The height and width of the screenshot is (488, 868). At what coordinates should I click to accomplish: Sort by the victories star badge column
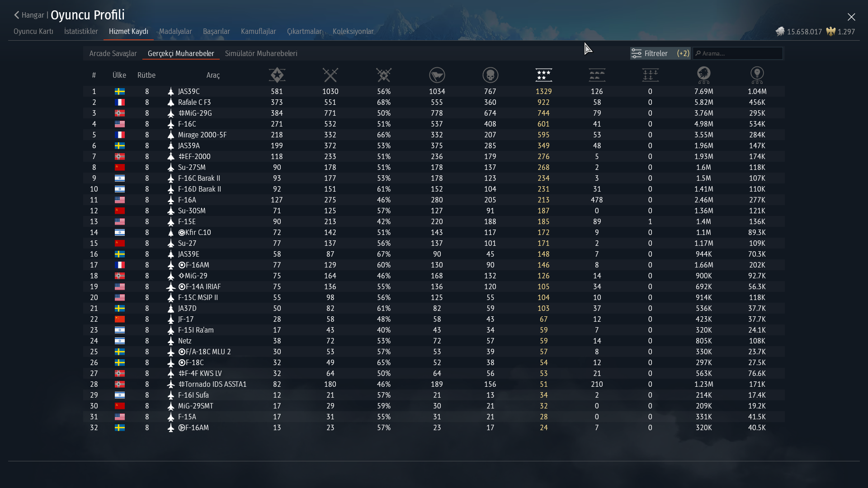point(277,75)
